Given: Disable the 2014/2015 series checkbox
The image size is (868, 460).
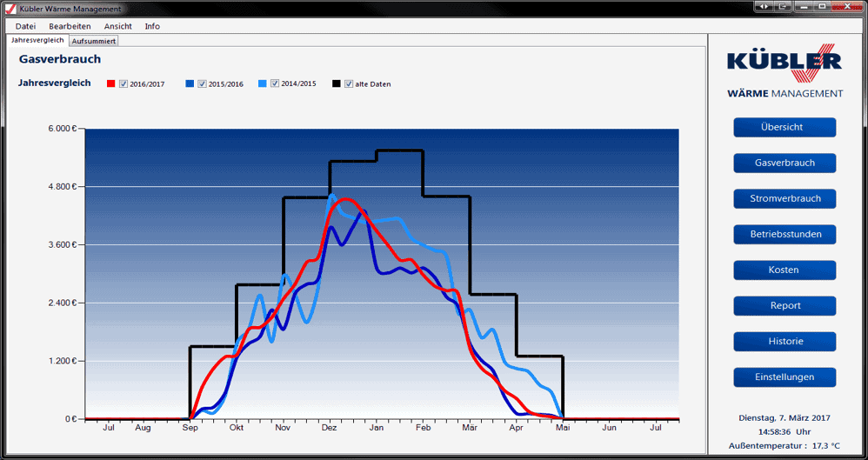Looking at the screenshot, I should pos(275,84).
